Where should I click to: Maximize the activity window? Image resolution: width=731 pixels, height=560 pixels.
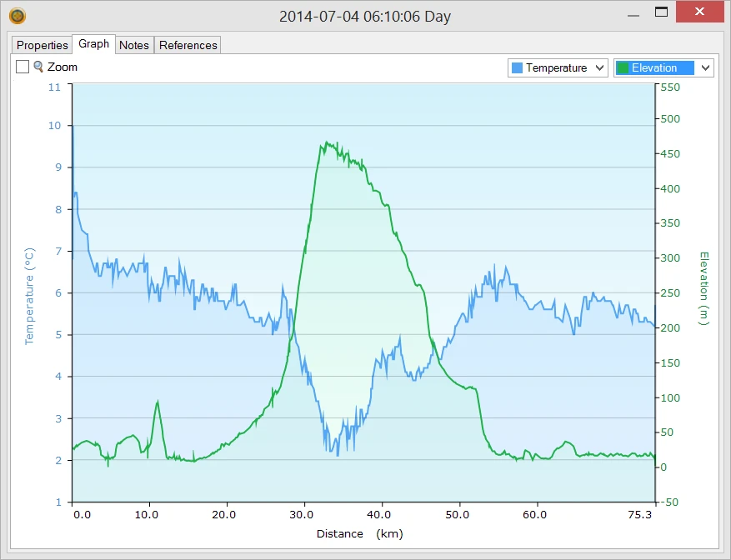click(x=661, y=12)
